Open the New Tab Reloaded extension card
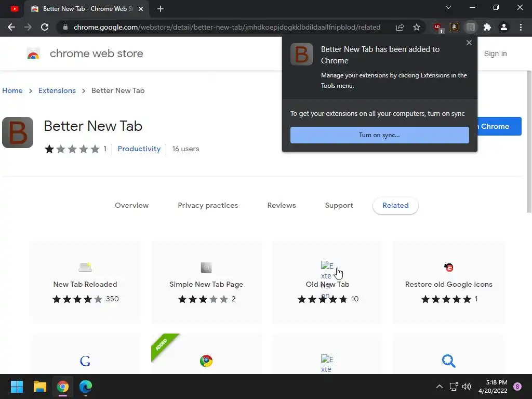This screenshot has height=399, width=532. point(85,283)
